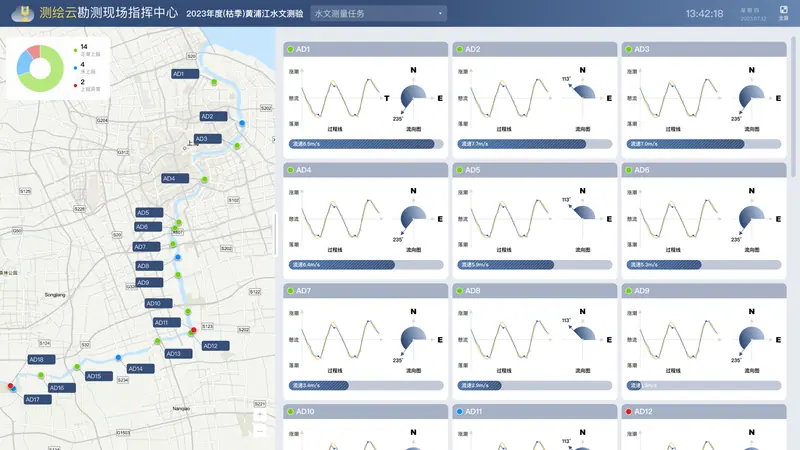This screenshot has height=450, width=800.
Task: Click the green station marker below AD3 label
Action: point(237,146)
